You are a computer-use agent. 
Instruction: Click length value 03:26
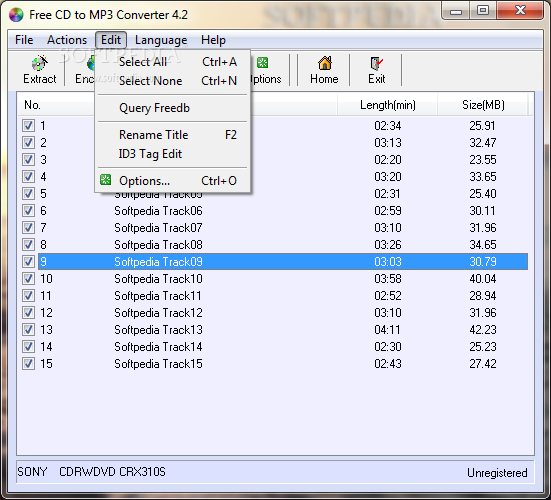[388, 245]
